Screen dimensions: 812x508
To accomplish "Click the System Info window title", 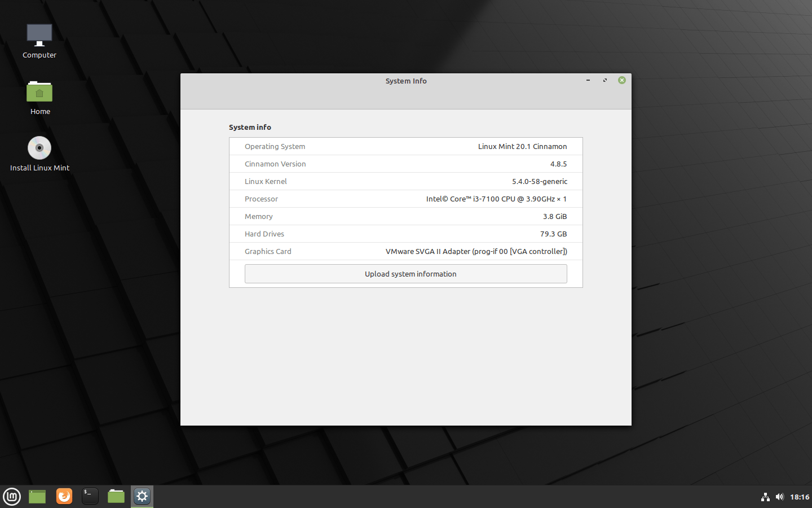I will [x=406, y=81].
